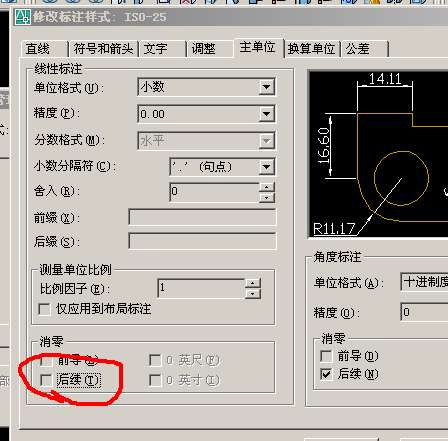Open the angular 精度(O) combo box

tap(424, 312)
